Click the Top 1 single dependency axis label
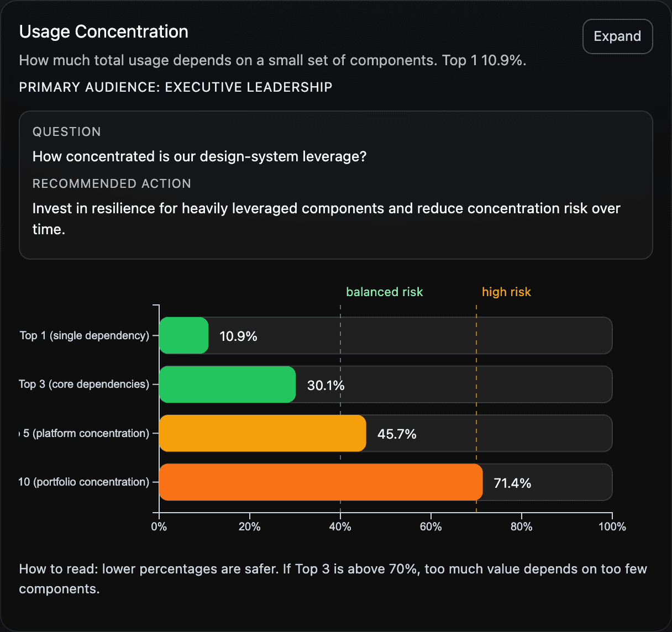This screenshot has width=672, height=632. (84, 335)
